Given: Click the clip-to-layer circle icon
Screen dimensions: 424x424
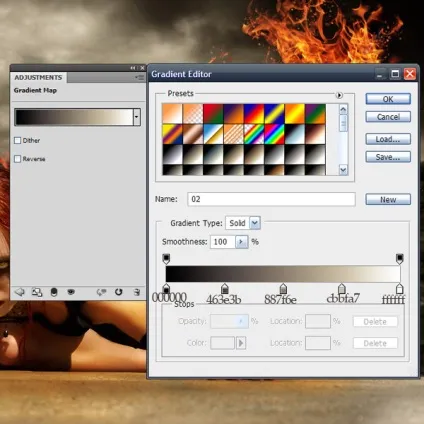Looking at the screenshot, I should point(54,292).
